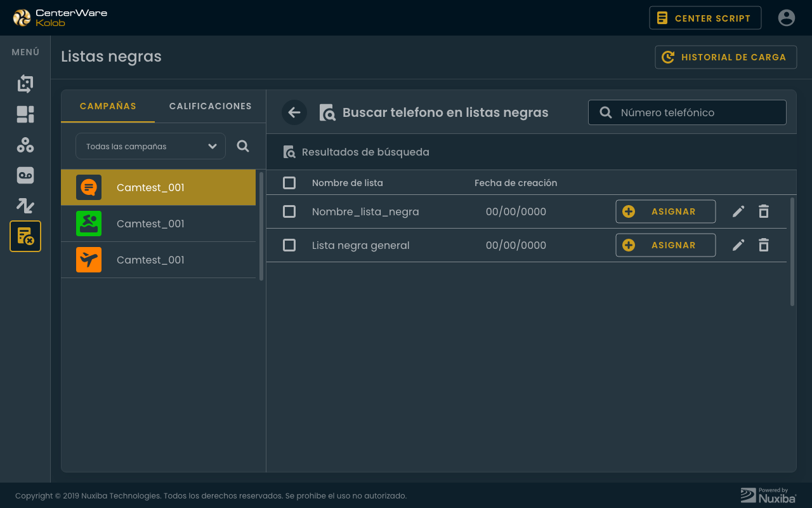Edit Lista negra general with pencil icon
Viewport: 812px width, 508px height.
(x=738, y=245)
